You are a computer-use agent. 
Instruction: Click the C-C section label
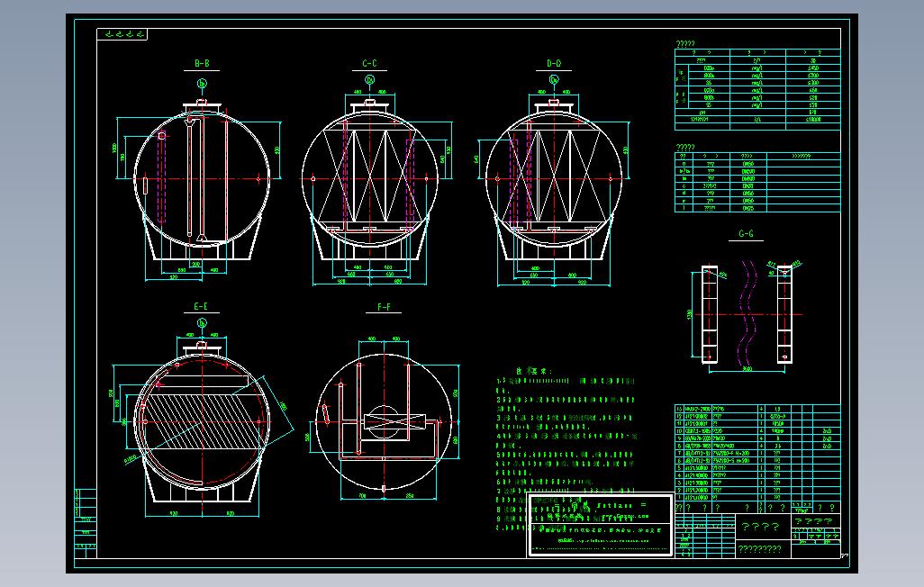point(369,63)
